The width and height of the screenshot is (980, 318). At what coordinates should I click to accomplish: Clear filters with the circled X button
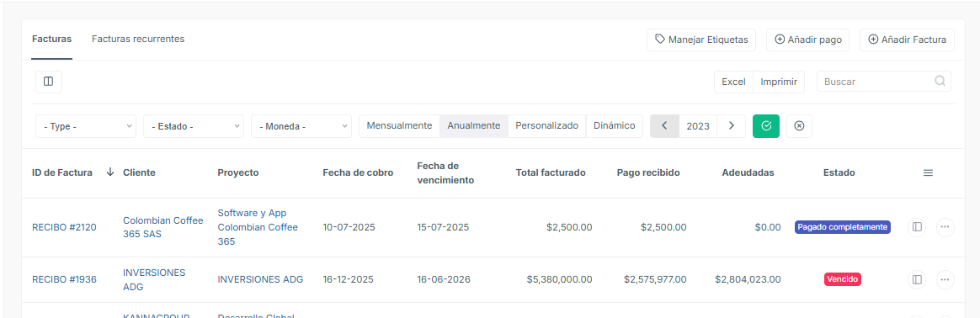pos(799,125)
